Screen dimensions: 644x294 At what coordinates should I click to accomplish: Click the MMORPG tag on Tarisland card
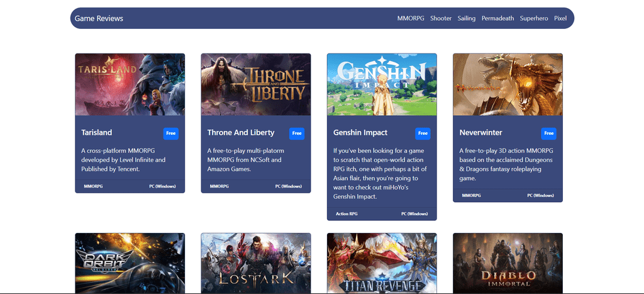click(x=93, y=186)
